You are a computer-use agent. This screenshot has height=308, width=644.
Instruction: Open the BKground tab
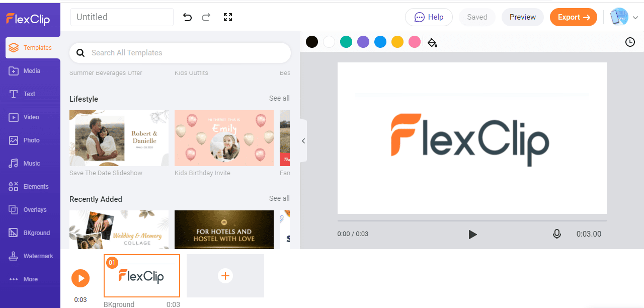pyautogui.click(x=30, y=233)
